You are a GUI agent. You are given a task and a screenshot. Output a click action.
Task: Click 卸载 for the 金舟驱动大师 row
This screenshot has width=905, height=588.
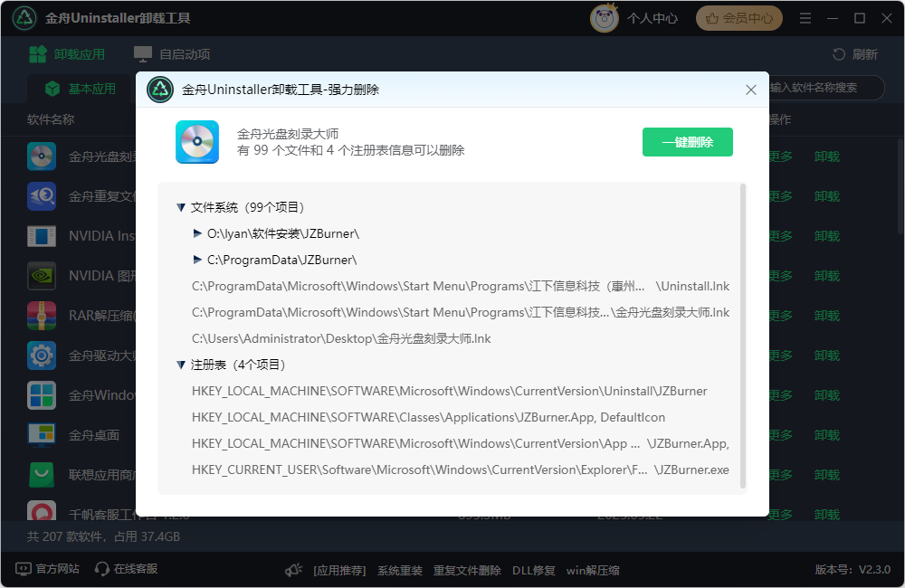click(x=826, y=356)
